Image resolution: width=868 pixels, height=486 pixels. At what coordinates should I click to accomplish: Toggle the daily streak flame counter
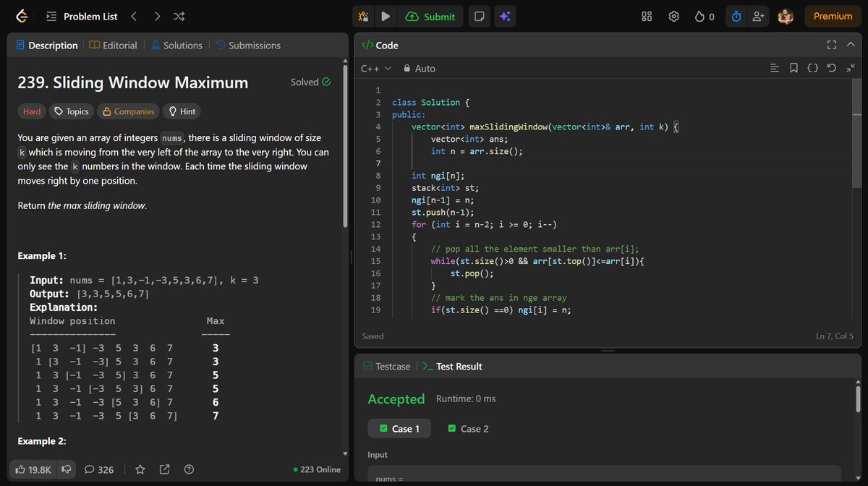click(x=702, y=16)
